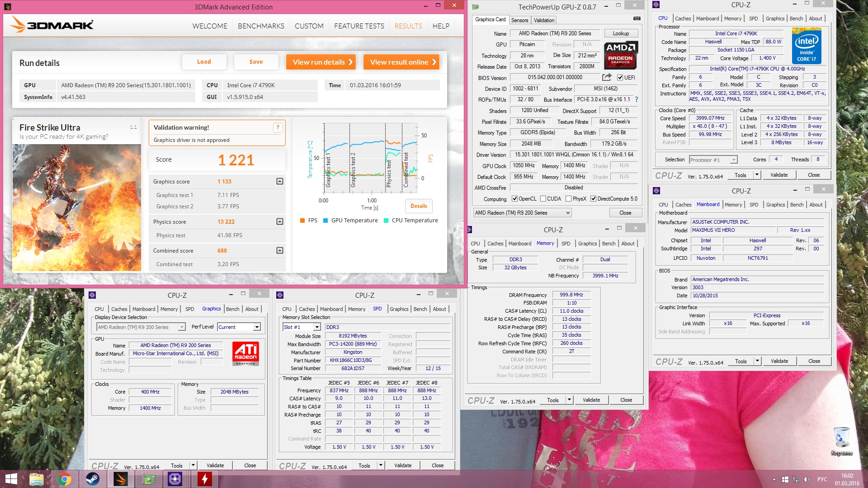The image size is (868, 488).
Task: Launch Google Chrome from the taskbar
Action: (x=65, y=479)
